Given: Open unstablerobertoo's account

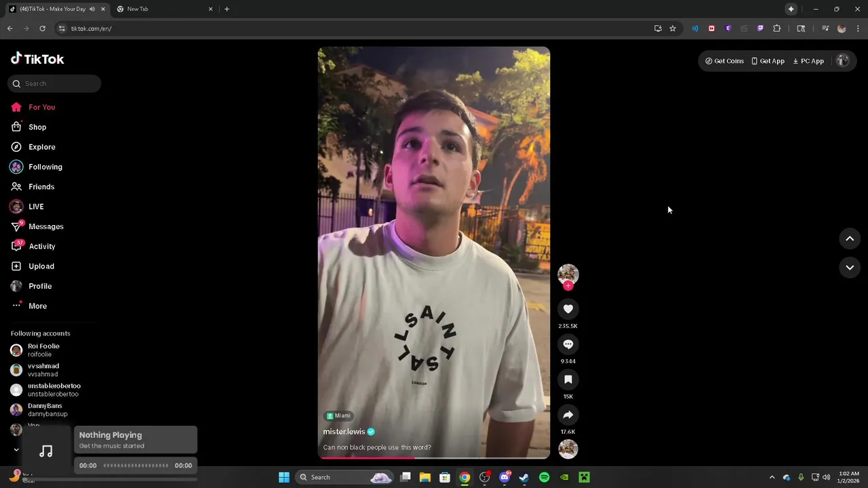Looking at the screenshot, I should [45, 390].
